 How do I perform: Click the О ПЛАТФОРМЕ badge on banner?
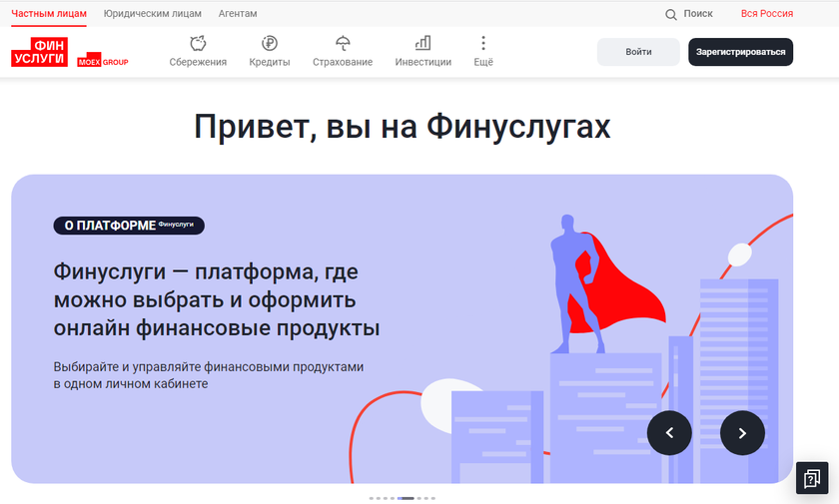click(x=128, y=226)
